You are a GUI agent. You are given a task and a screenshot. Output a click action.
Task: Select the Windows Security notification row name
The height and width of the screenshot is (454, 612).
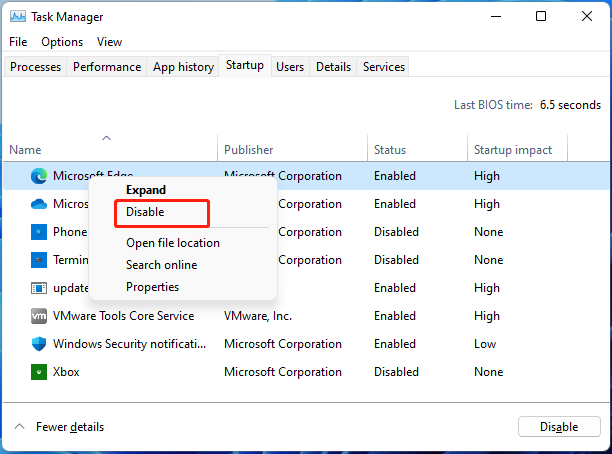[130, 344]
